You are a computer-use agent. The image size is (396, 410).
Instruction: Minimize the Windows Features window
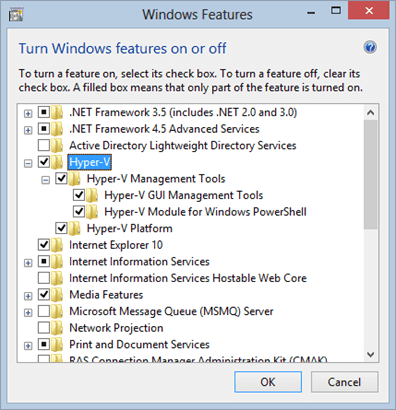tap(311, 13)
